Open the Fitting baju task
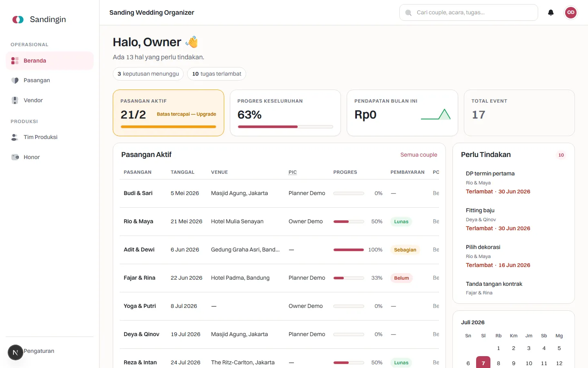Image resolution: width=588 pixels, height=368 pixels. [x=514, y=219]
